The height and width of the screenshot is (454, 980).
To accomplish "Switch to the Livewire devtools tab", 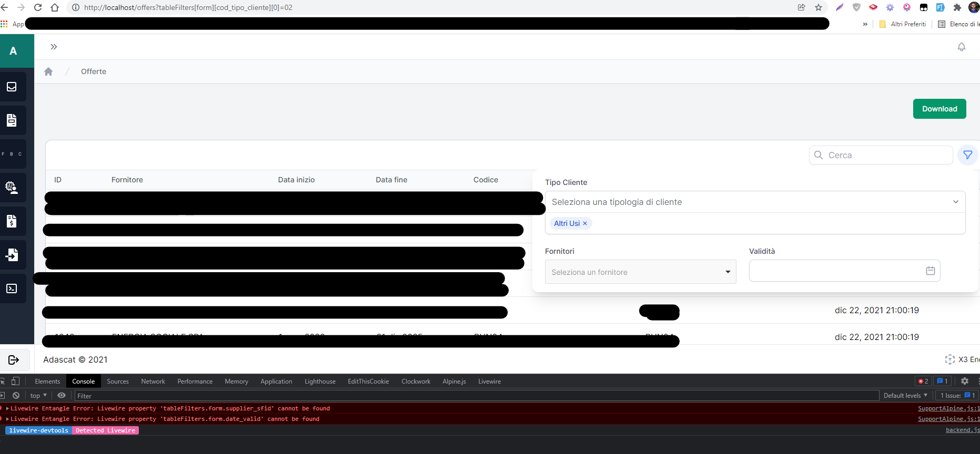I will (x=489, y=381).
